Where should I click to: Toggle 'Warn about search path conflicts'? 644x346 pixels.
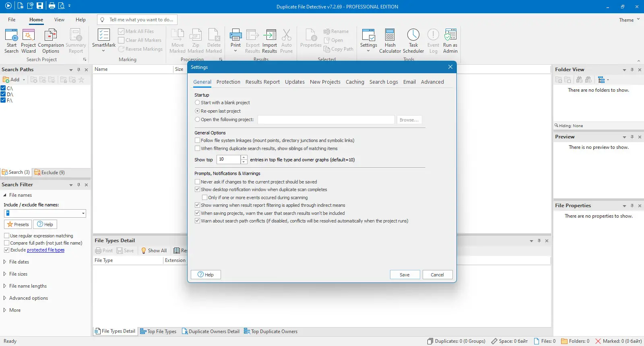coord(197,221)
